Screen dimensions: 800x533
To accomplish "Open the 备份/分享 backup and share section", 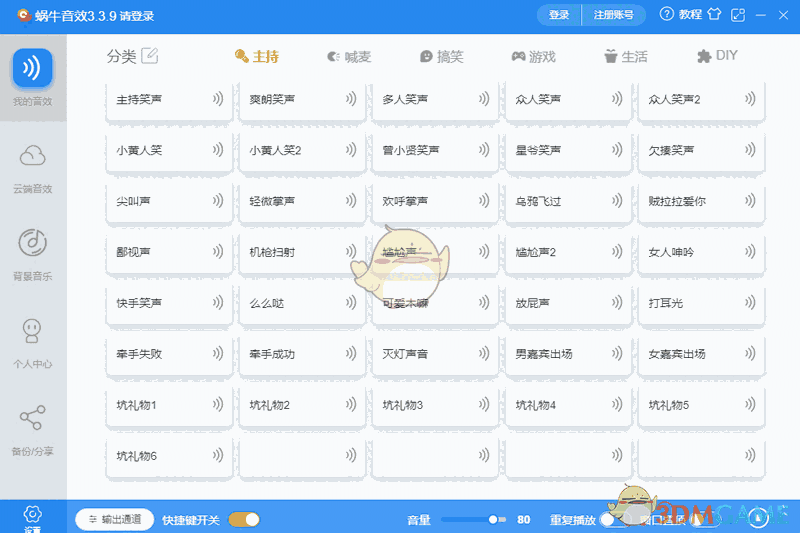I will click(33, 430).
